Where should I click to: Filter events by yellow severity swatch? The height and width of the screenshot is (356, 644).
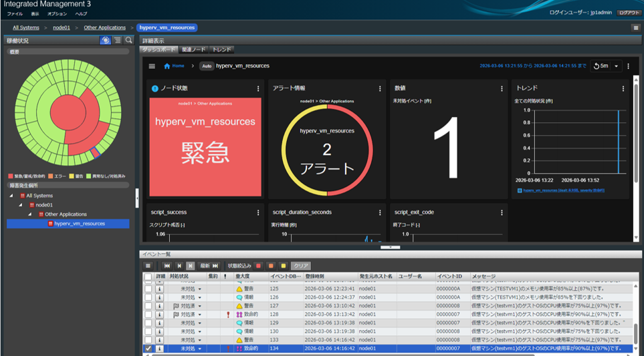tap(283, 266)
